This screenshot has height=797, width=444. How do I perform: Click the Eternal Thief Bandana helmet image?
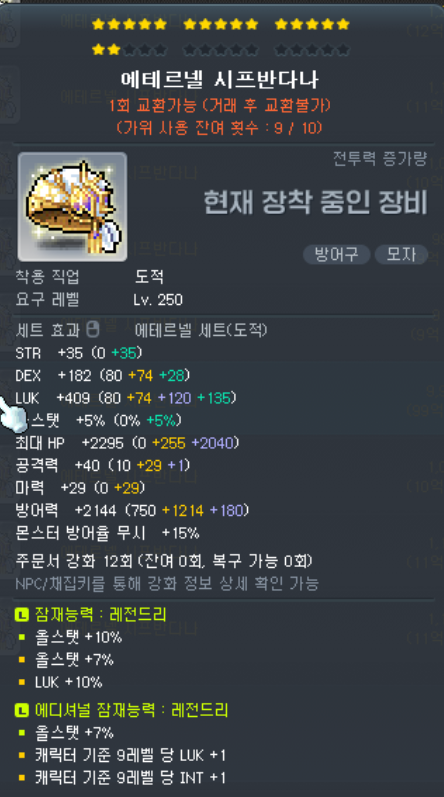pyautogui.click(x=72, y=206)
